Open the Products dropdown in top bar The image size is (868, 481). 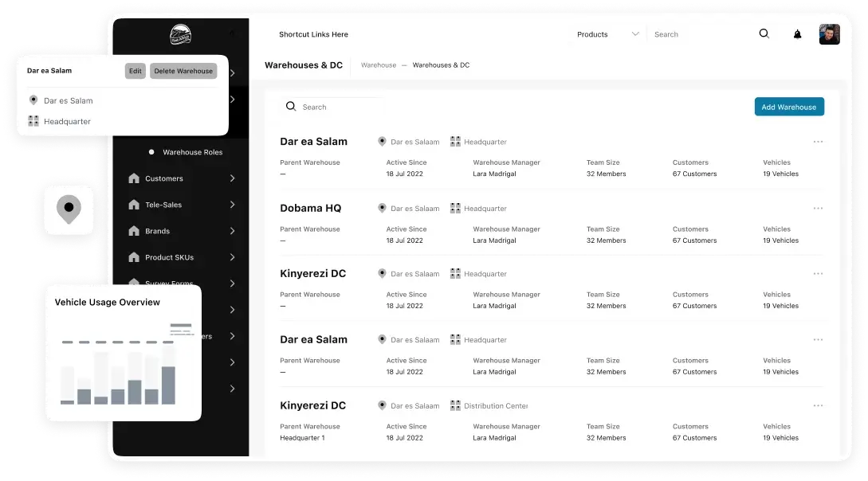pos(608,34)
